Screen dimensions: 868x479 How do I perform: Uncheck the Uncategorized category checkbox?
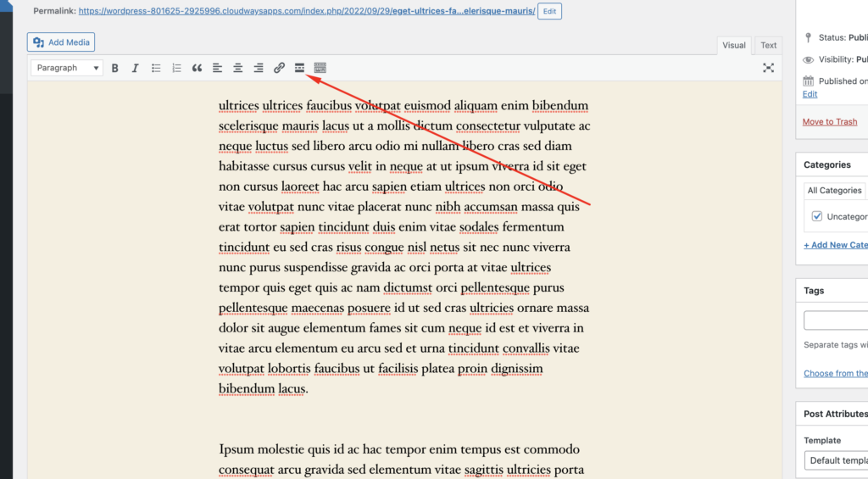pos(817,216)
